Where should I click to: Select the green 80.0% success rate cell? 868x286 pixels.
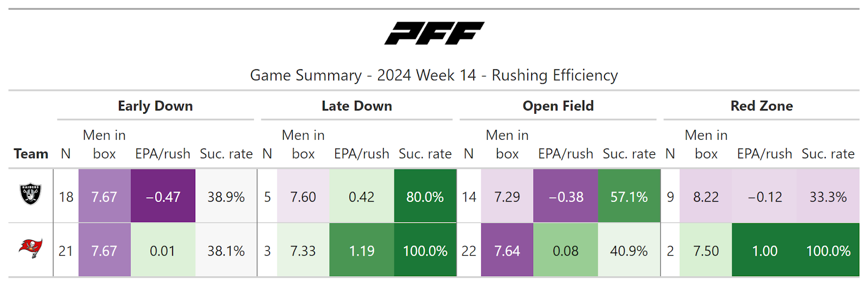pyautogui.click(x=425, y=197)
